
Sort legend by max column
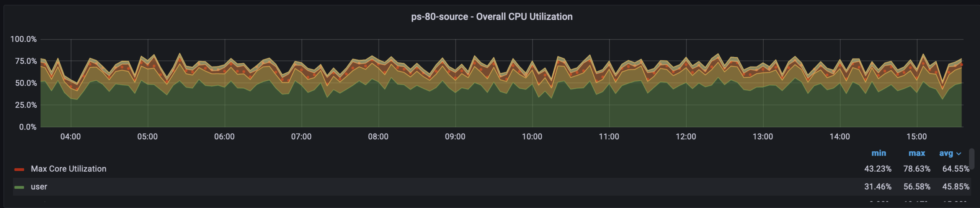point(916,153)
